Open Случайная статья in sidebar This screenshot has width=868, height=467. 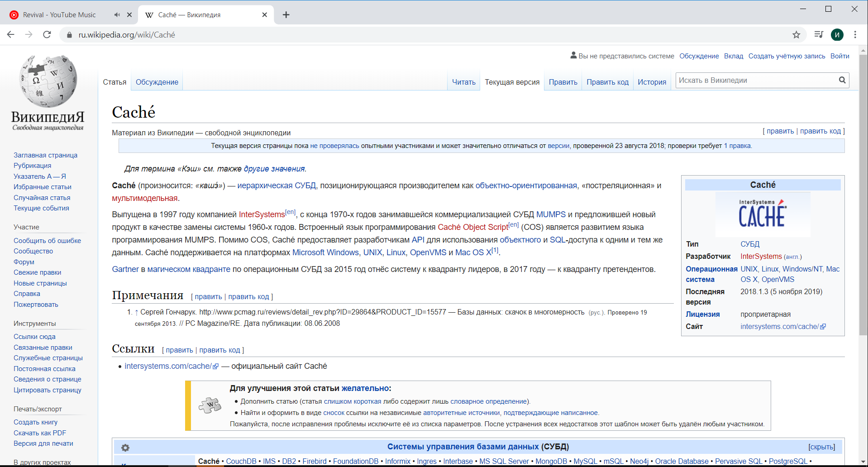tap(42, 198)
